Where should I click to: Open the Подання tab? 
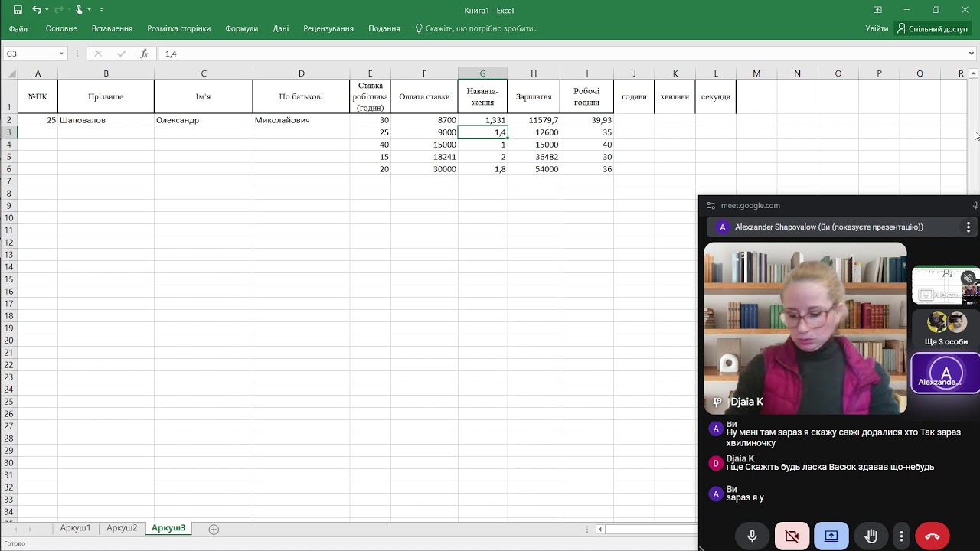tap(384, 28)
